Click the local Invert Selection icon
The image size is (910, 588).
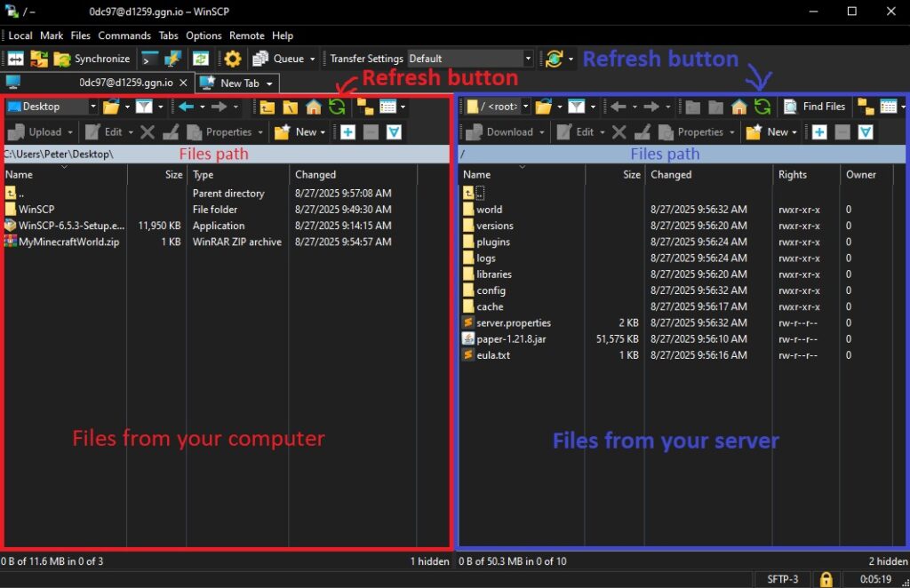click(x=394, y=132)
